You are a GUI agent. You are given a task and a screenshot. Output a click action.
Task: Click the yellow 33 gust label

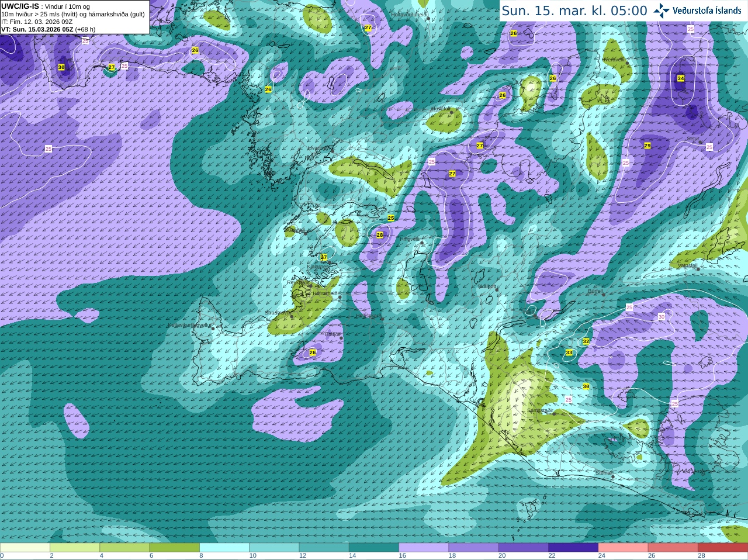click(x=569, y=352)
